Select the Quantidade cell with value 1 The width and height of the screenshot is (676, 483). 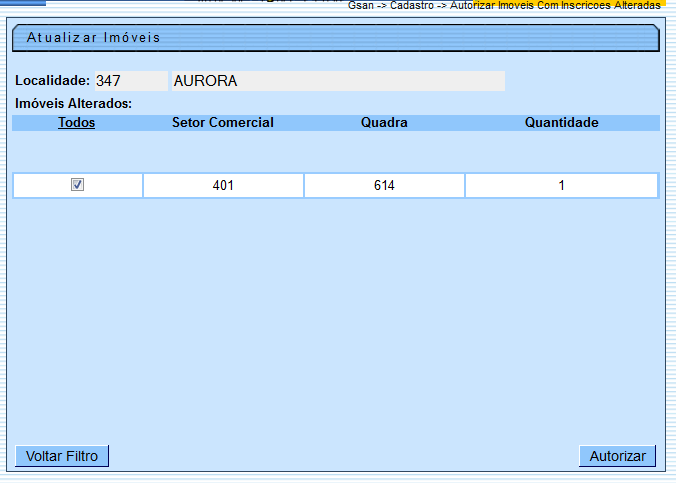(561, 186)
